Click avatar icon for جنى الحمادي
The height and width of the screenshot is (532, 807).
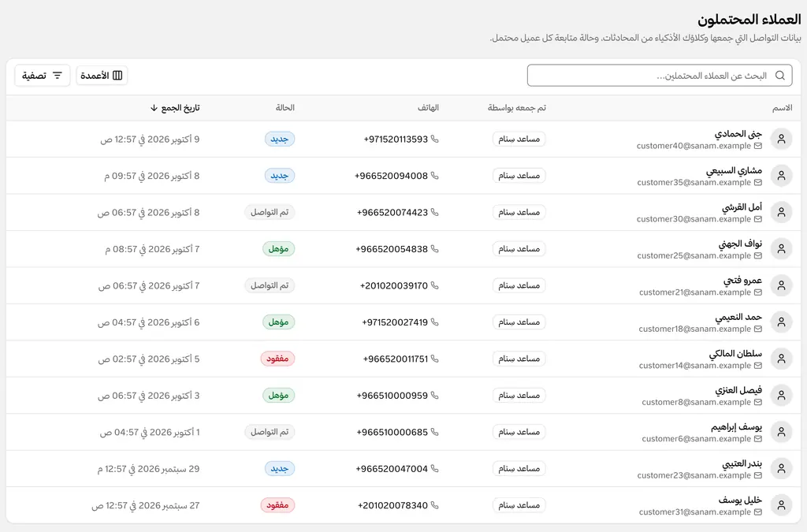pos(781,139)
